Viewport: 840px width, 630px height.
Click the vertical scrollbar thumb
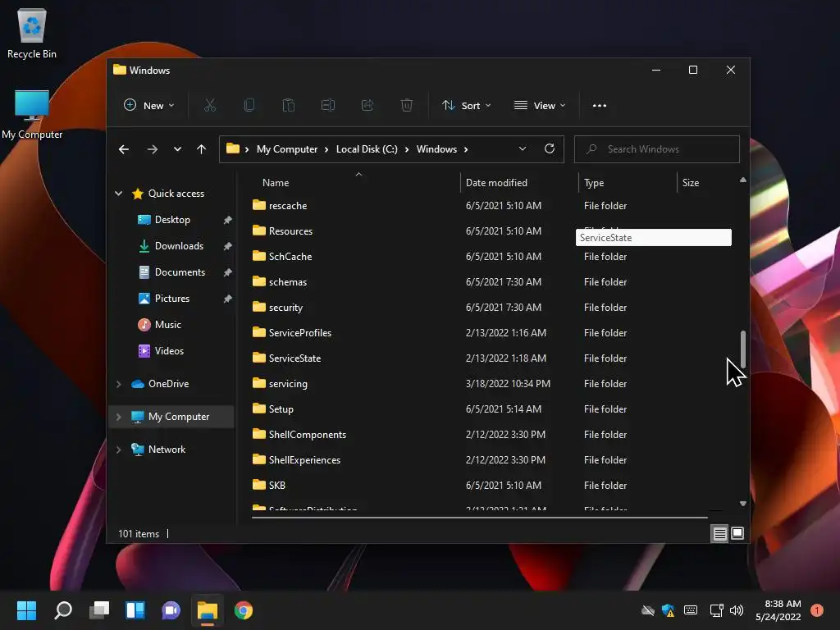pos(743,349)
